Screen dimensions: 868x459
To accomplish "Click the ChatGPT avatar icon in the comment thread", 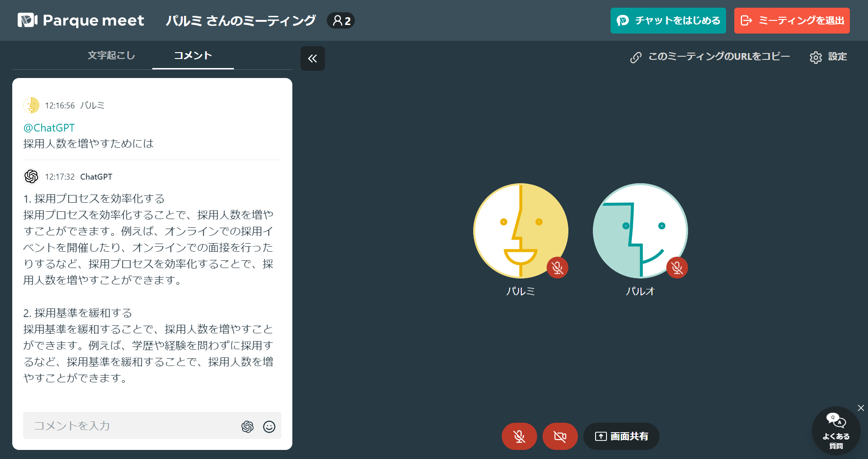I will pyautogui.click(x=31, y=176).
